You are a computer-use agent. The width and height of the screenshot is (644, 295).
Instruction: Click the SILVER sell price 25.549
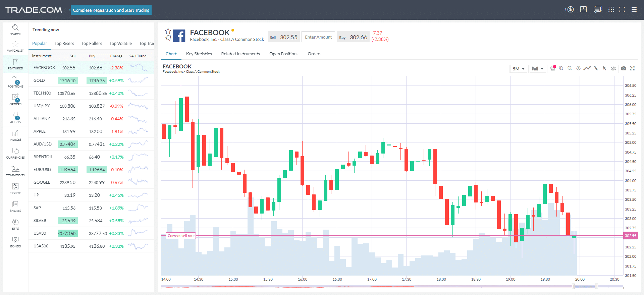(x=67, y=221)
